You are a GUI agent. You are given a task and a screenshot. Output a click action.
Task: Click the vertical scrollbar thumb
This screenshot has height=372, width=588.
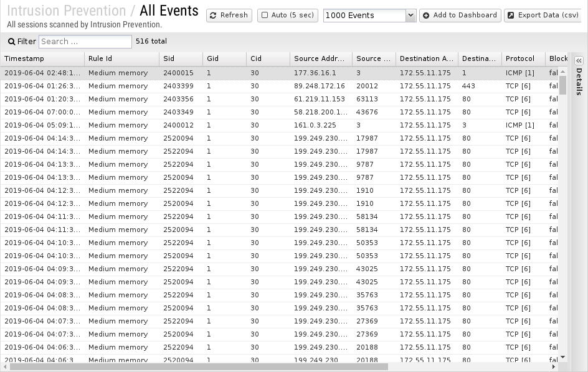click(x=562, y=85)
